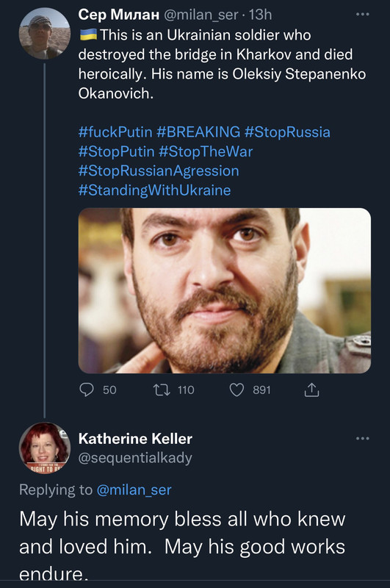Follow the #StopPutin hashtag link
This screenshot has height=588, width=390.
pos(117,151)
